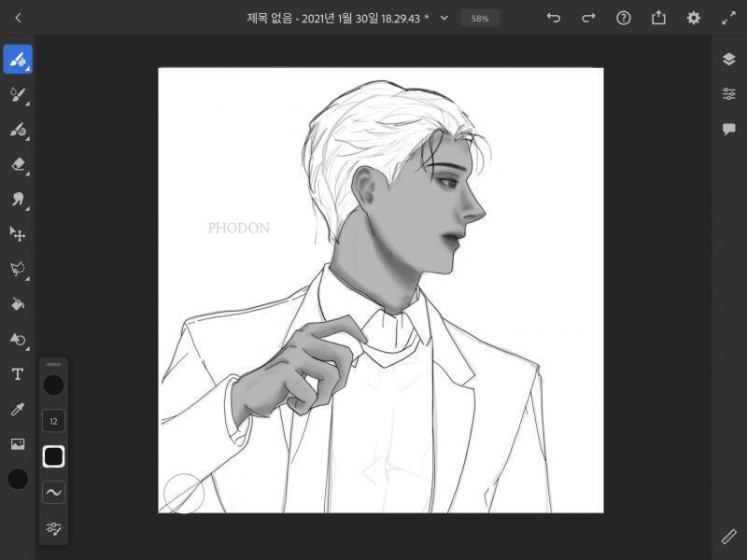This screenshot has height=560, width=747.
Task: Open brush settings sliders icon
Action: [x=53, y=528]
